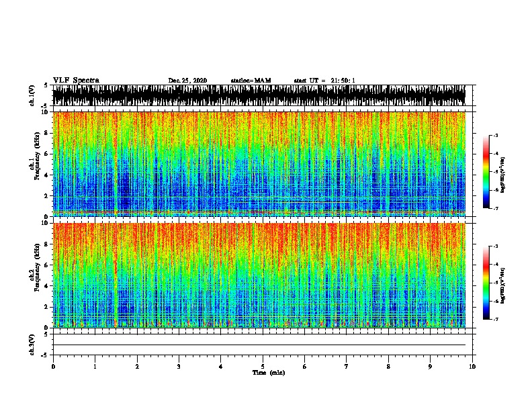Select the "station=MAM" header text

(251, 81)
